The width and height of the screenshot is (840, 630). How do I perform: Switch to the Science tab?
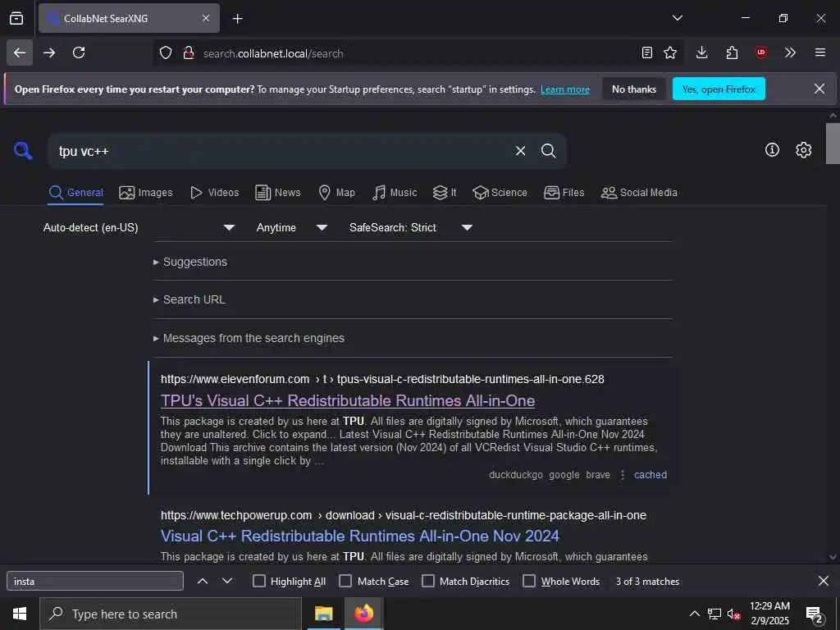500,193
